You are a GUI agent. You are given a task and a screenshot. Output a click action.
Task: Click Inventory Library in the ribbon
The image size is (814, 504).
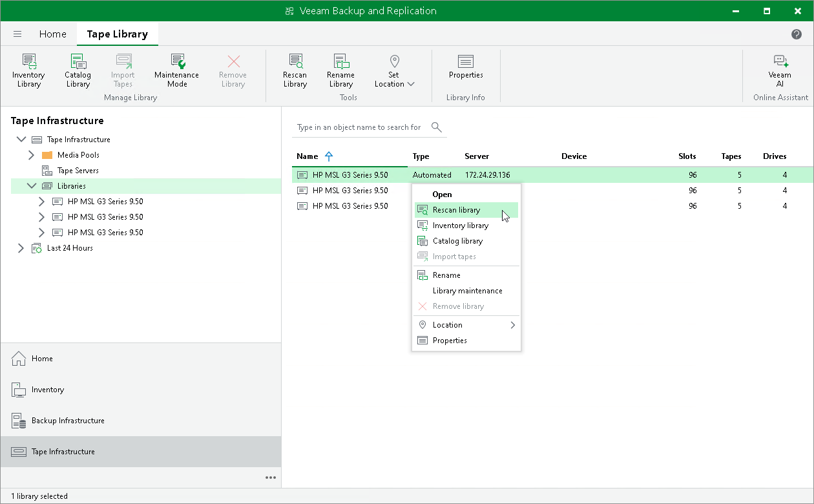(x=29, y=71)
